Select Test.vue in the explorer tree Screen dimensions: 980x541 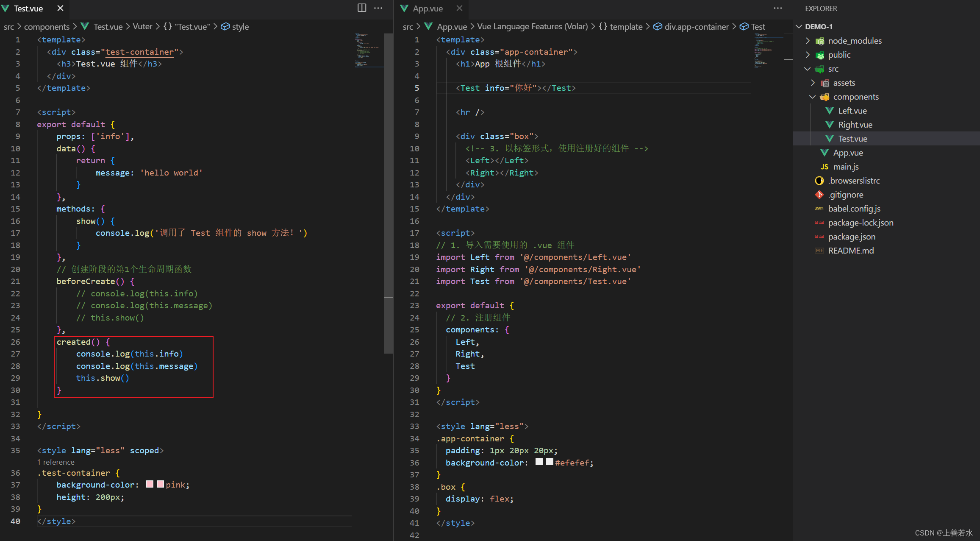point(852,139)
